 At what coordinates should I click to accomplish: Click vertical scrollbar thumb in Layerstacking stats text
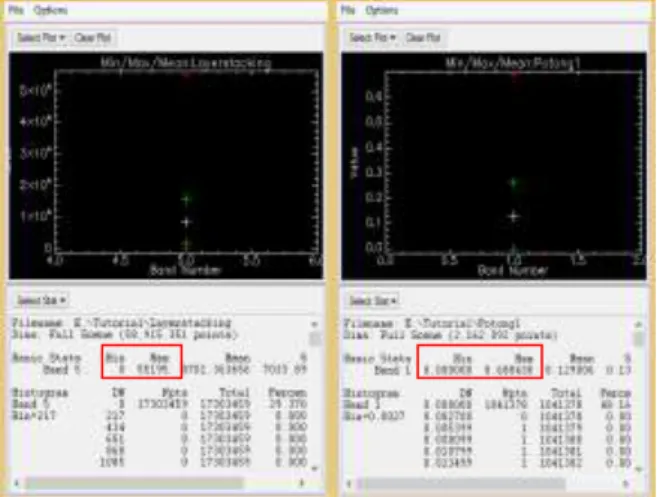pyautogui.click(x=315, y=338)
